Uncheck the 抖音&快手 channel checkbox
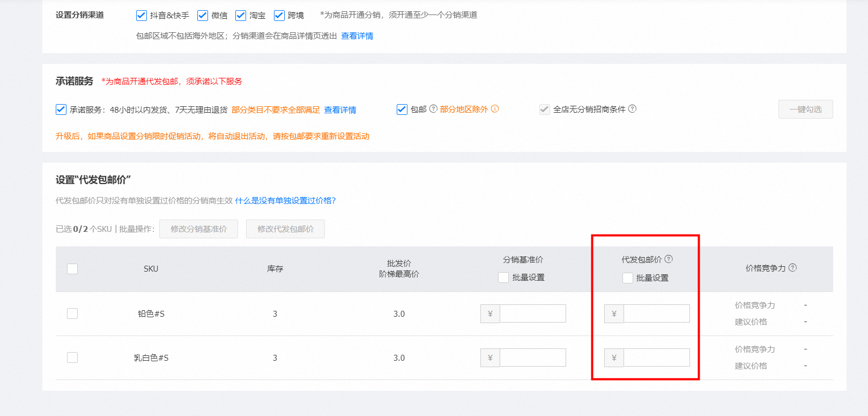868x416 pixels. (x=142, y=16)
